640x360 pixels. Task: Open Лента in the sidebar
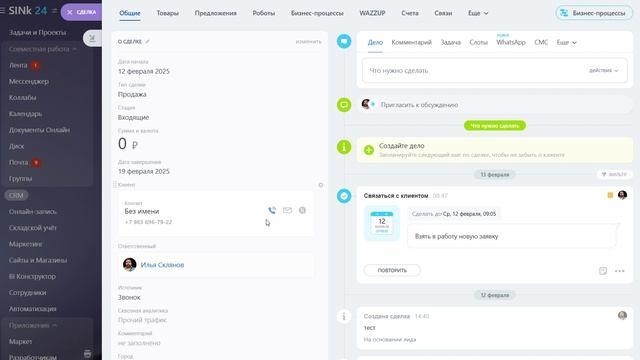pos(18,65)
